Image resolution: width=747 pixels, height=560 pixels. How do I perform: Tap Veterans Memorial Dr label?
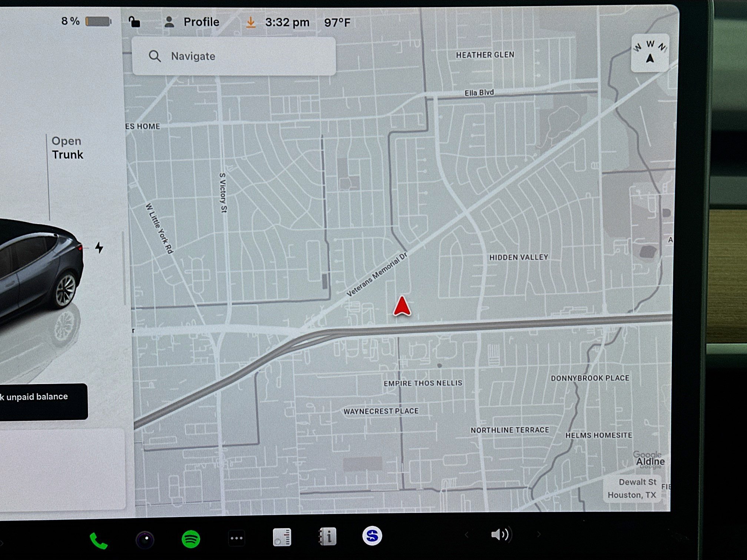click(x=377, y=274)
